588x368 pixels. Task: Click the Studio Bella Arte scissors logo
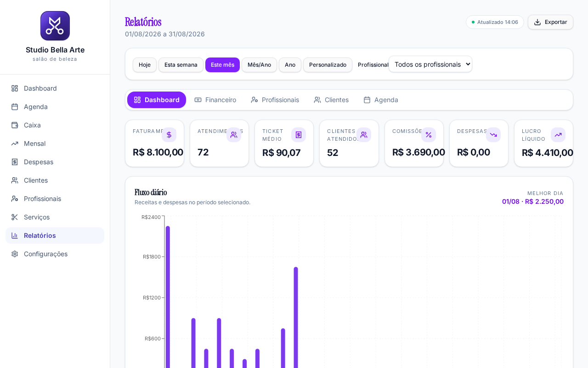pyautogui.click(x=55, y=26)
